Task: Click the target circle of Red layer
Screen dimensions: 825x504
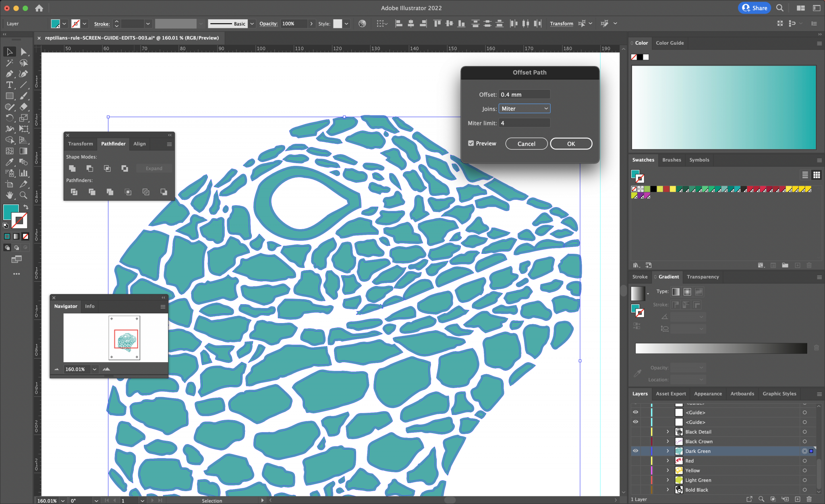Action: [x=804, y=460]
